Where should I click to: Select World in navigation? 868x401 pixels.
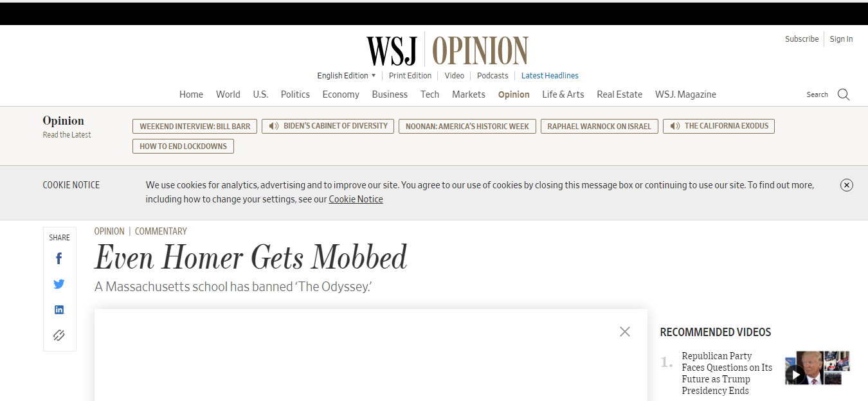point(228,94)
